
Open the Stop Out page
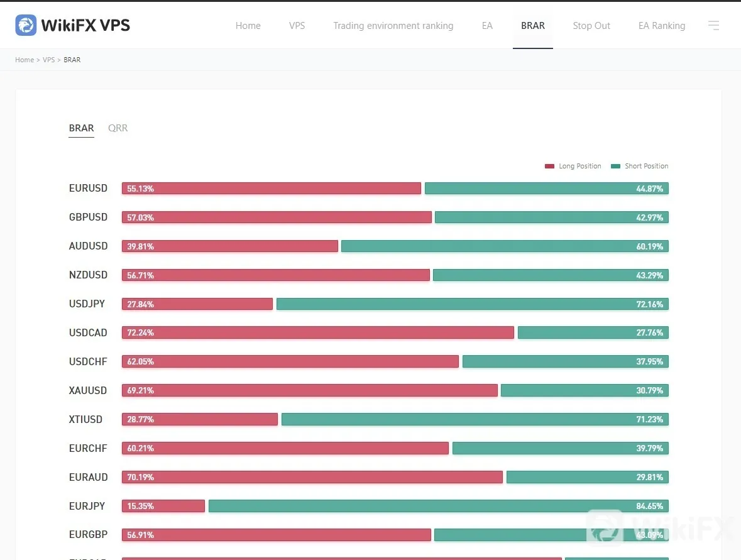[x=591, y=26]
